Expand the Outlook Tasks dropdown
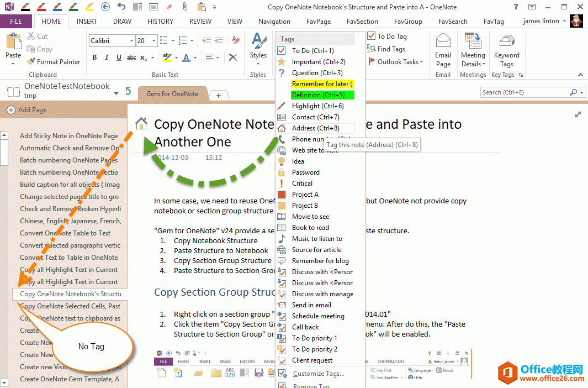Viewport: 588px width, 388px height. pos(421,61)
